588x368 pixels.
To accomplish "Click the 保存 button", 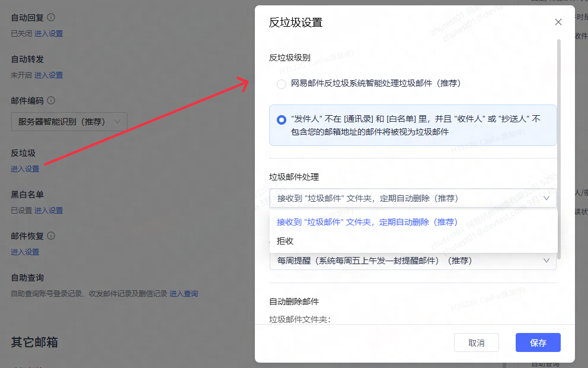I will pos(538,342).
